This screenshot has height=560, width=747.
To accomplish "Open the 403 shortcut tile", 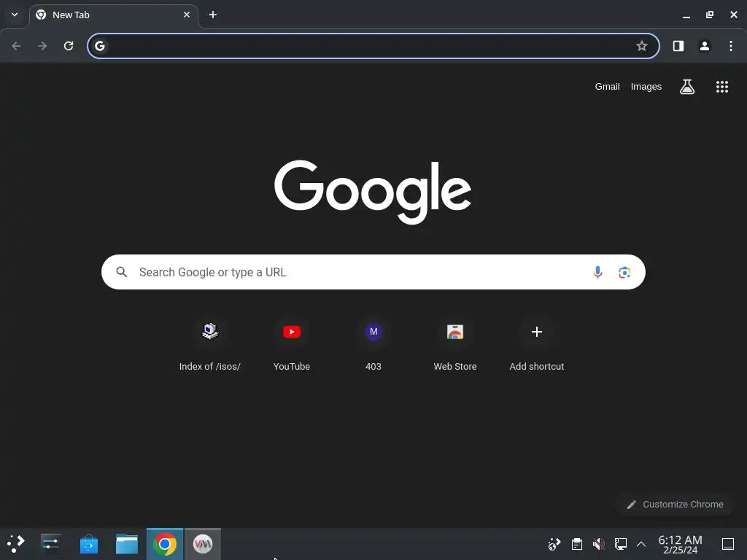I will (373, 343).
